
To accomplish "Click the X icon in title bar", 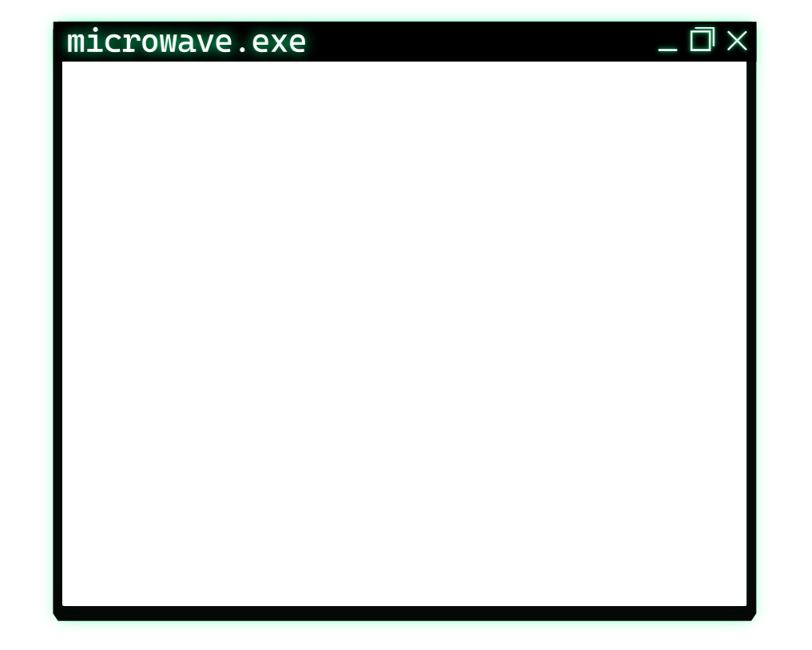I will pos(737,41).
